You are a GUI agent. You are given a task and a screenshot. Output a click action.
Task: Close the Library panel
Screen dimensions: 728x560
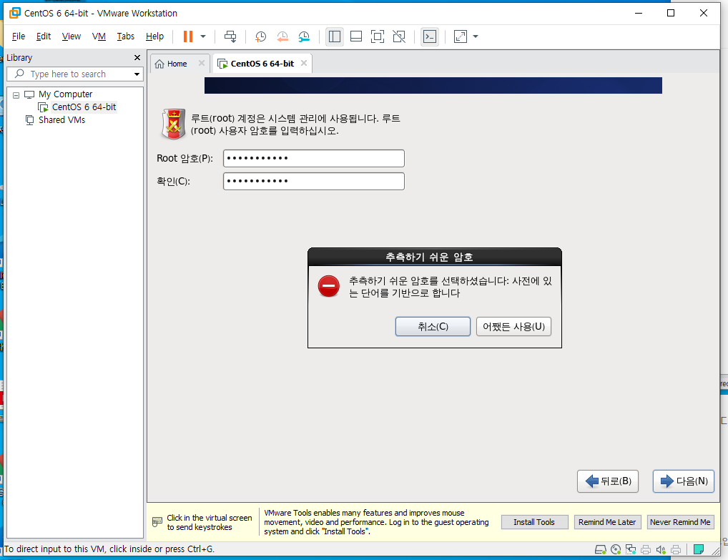(137, 58)
